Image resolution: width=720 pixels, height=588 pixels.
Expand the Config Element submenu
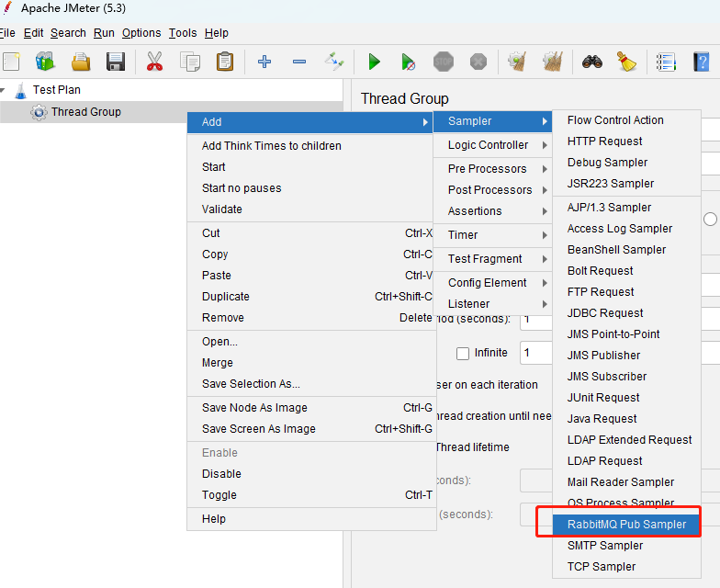(492, 283)
